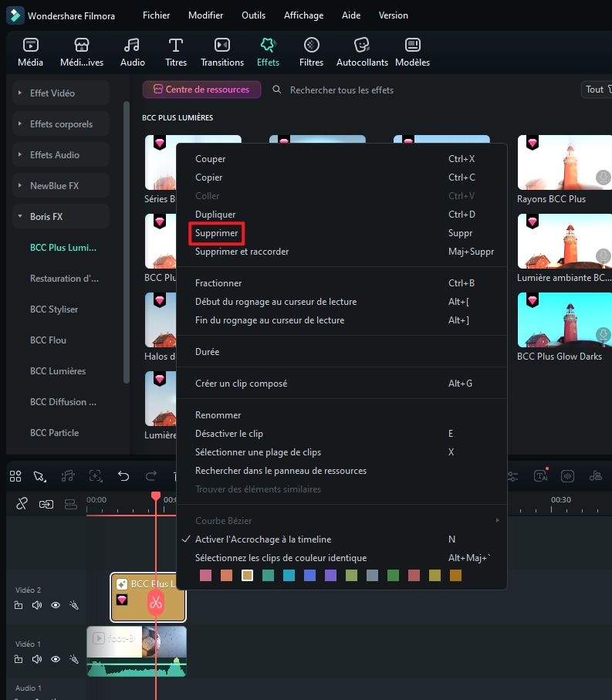Select BCC Flou subcategory
Viewport: 612px width, 700px height.
48,340
